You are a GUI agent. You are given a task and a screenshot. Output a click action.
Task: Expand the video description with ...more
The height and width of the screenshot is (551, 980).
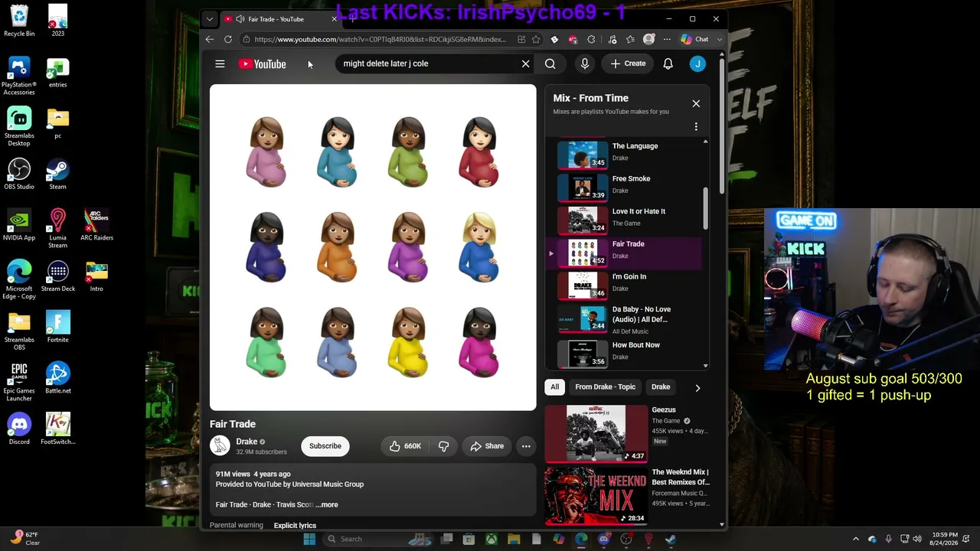[327, 504]
